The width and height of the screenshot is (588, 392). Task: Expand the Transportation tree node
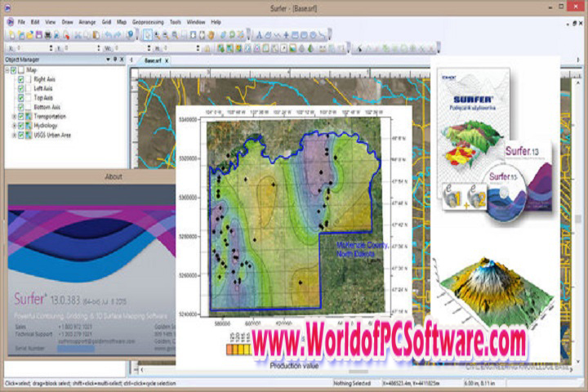point(14,116)
